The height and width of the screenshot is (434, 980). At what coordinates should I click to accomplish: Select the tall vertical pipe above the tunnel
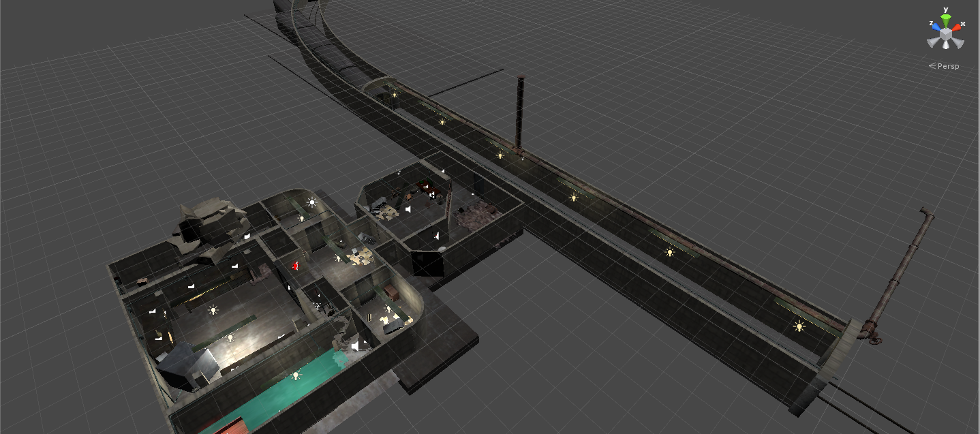[521, 112]
